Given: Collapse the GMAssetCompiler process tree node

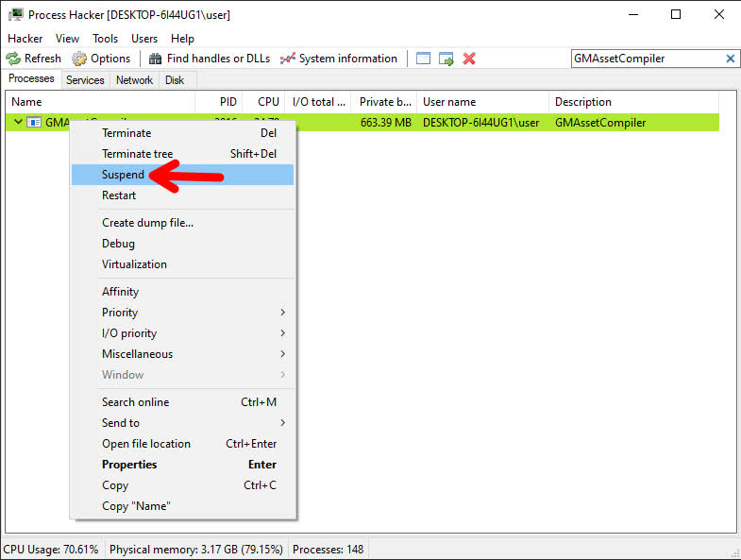Looking at the screenshot, I should (18, 122).
